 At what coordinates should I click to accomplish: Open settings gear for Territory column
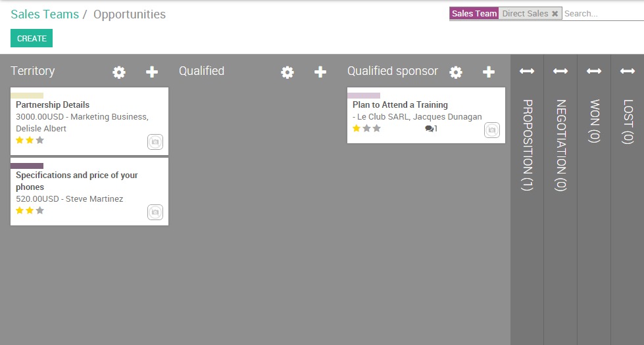point(119,72)
